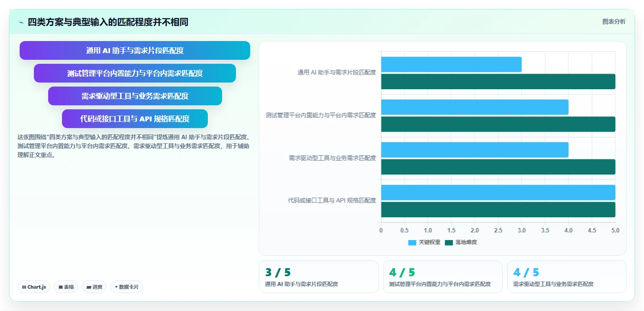Screen dimensions: 644x311
Task: Click the chart axis label 需求驱动型工具与业务需求匹配度
Action: (333, 158)
